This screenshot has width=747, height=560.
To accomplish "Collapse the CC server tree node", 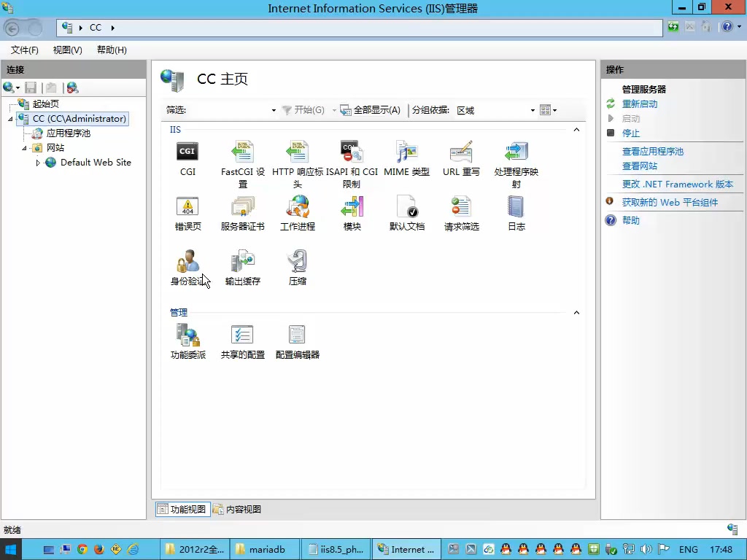I will pos(10,119).
